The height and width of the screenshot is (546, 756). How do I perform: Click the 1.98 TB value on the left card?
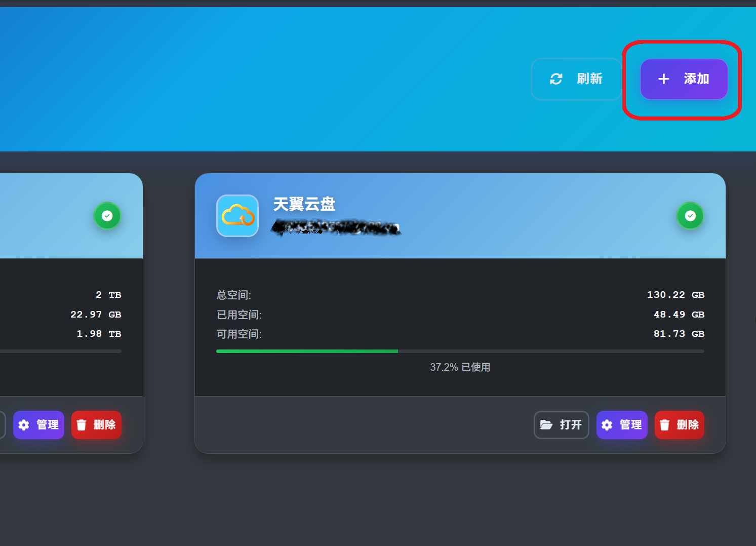(x=99, y=334)
